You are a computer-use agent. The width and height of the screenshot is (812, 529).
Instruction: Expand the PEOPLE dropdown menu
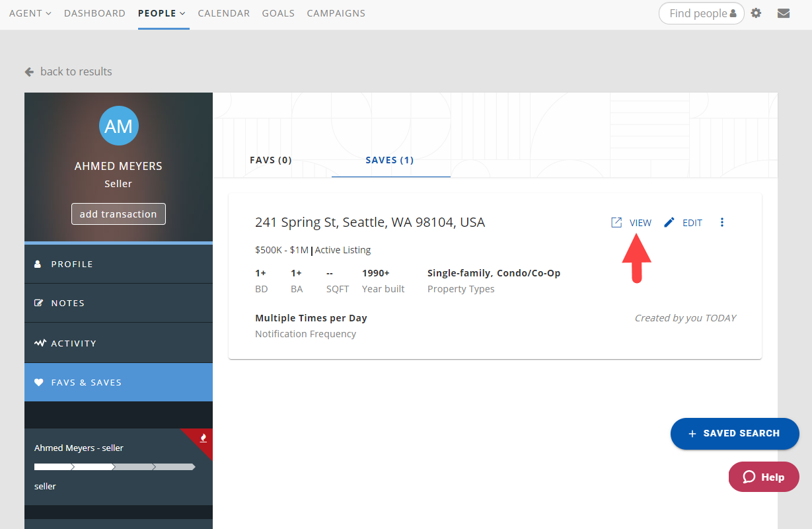pos(162,13)
